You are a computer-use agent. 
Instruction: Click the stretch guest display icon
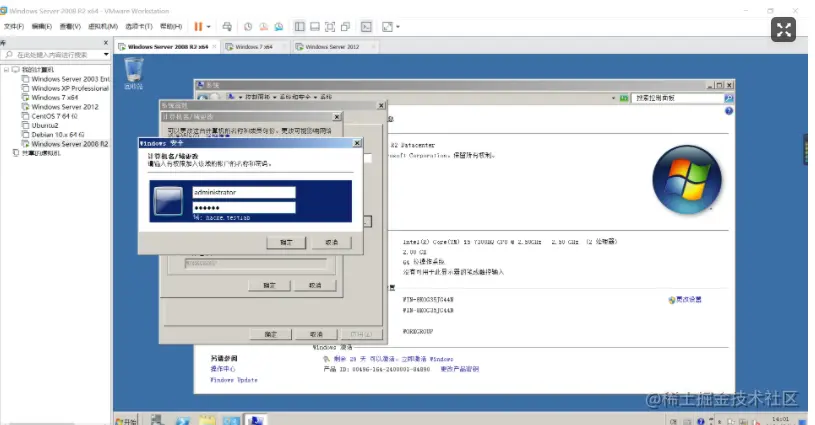tap(387, 26)
